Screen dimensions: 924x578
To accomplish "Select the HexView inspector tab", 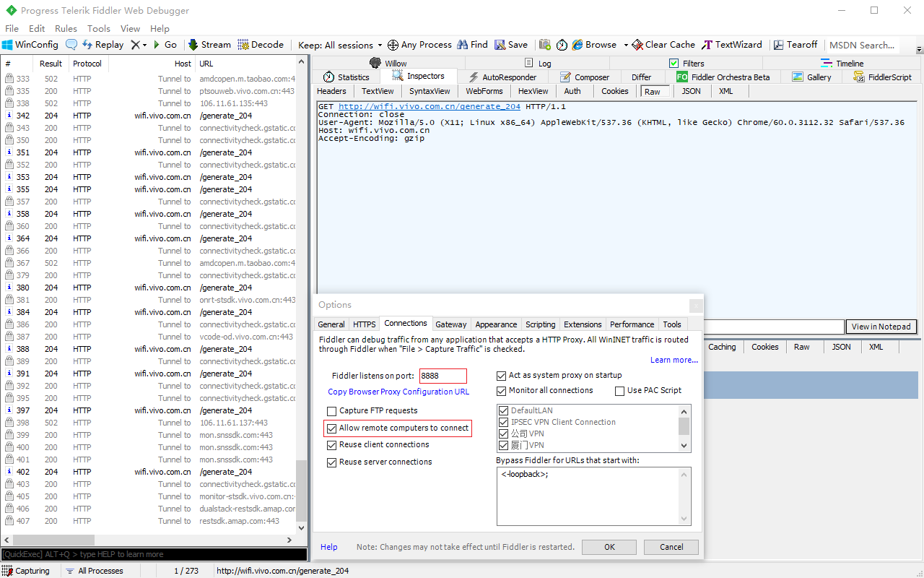I will click(533, 91).
